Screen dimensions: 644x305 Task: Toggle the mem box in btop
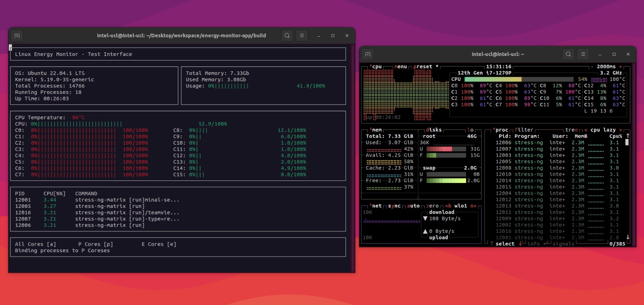[x=376, y=130]
